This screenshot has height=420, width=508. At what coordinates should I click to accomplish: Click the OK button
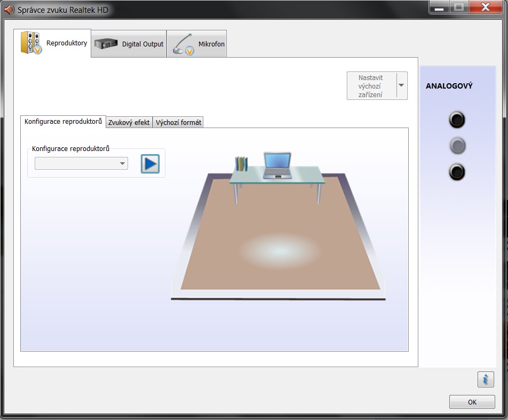[472, 402]
